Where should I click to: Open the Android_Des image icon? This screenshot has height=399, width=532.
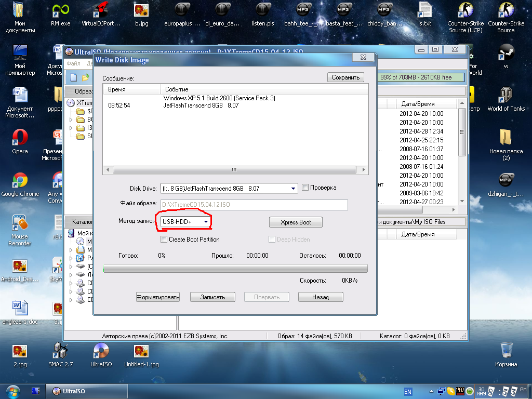(20, 270)
